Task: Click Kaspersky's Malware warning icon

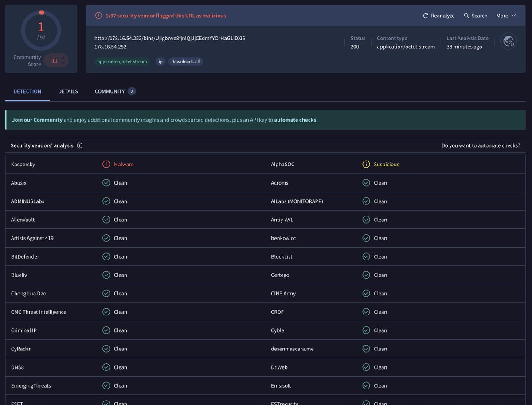Action: click(x=106, y=164)
